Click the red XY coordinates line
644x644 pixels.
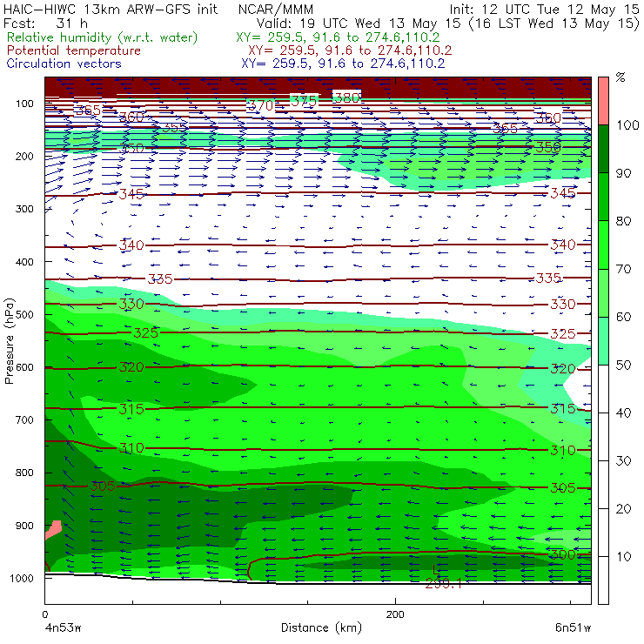pos(350,50)
